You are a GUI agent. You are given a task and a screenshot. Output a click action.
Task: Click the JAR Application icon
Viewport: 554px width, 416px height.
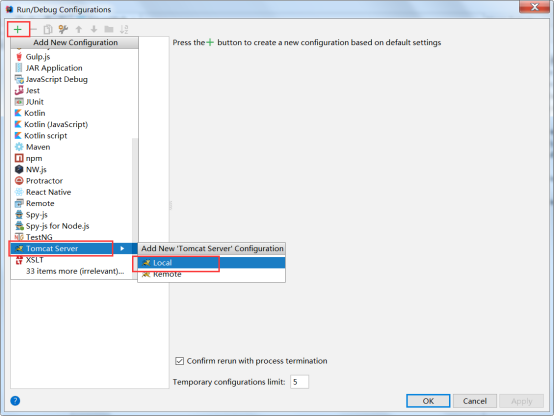click(x=19, y=68)
